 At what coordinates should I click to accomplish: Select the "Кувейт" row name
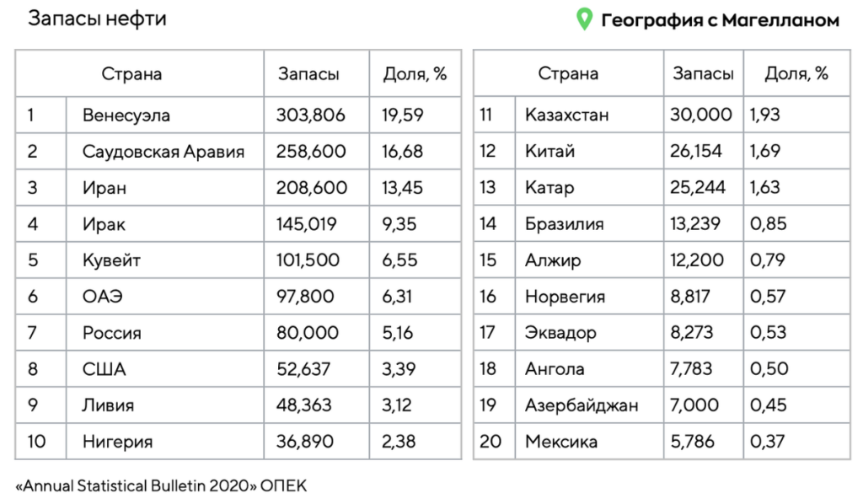click(x=111, y=260)
